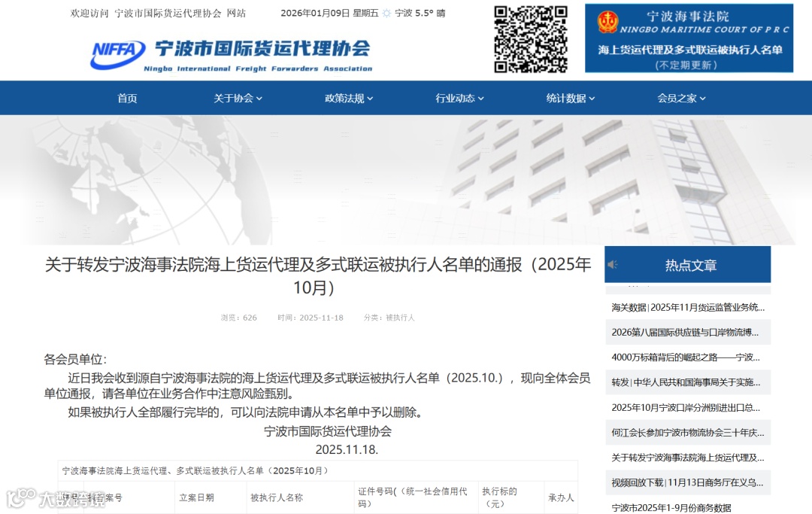Open the 会员之家 menu
The width and height of the screenshot is (812, 514).
coord(681,98)
